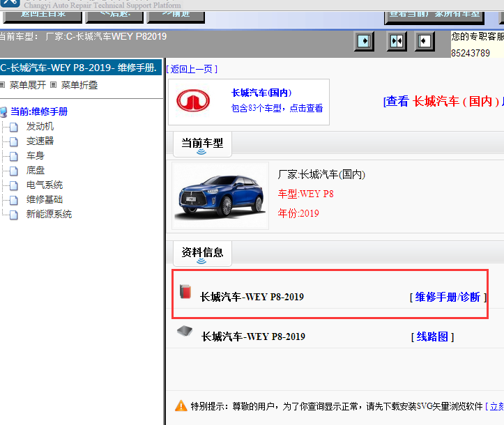The image size is (504, 425).
Task: Click the 前进 forward button
Action: pyautogui.click(x=176, y=17)
